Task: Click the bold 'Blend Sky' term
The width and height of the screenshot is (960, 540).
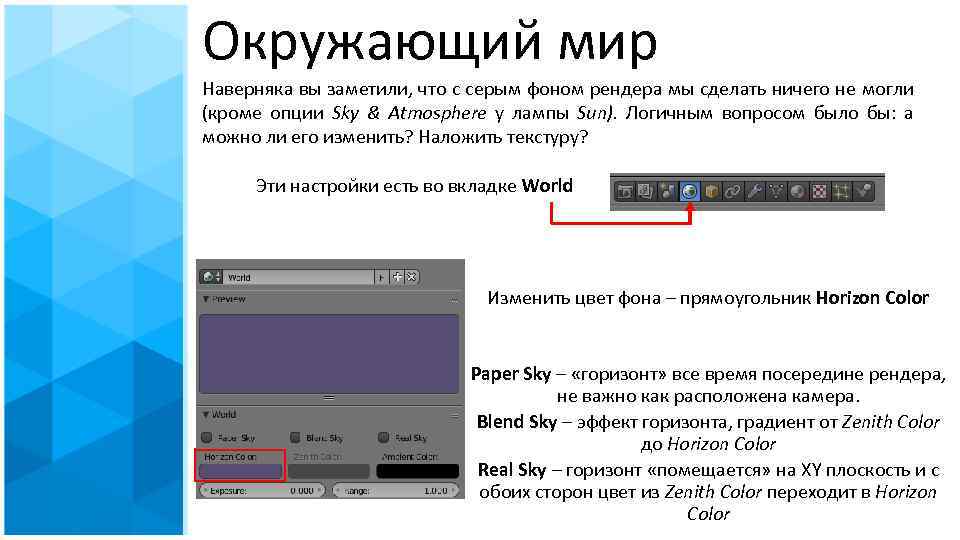Action: (517, 422)
